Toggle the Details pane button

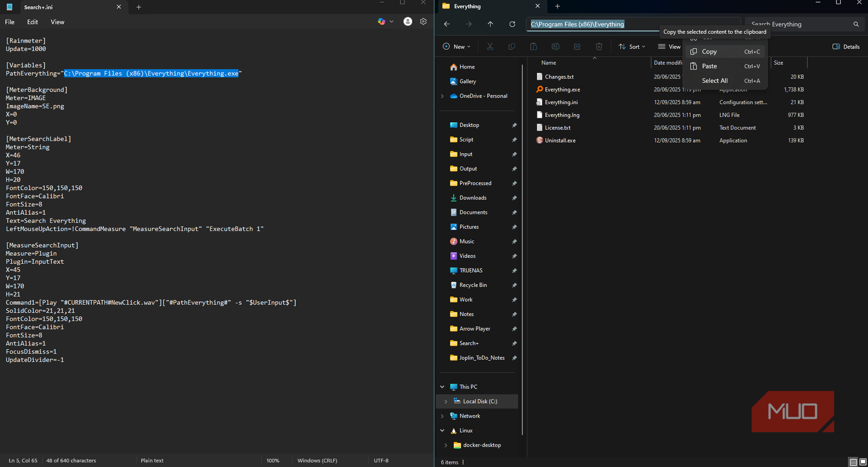[x=846, y=47]
